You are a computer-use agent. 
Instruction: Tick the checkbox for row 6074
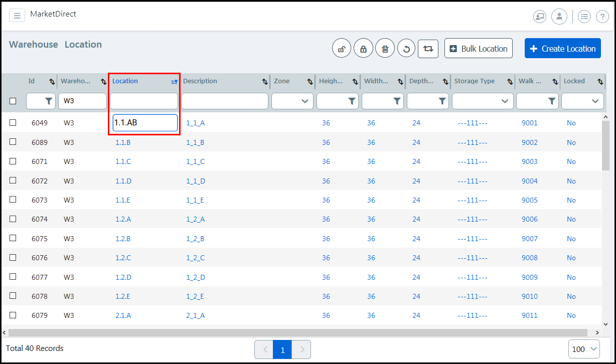13,219
